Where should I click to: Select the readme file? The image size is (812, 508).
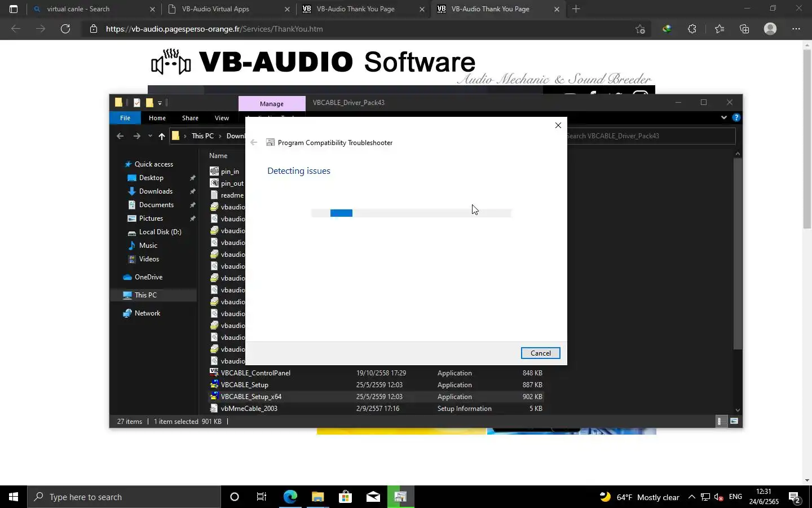(x=232, y=195)
